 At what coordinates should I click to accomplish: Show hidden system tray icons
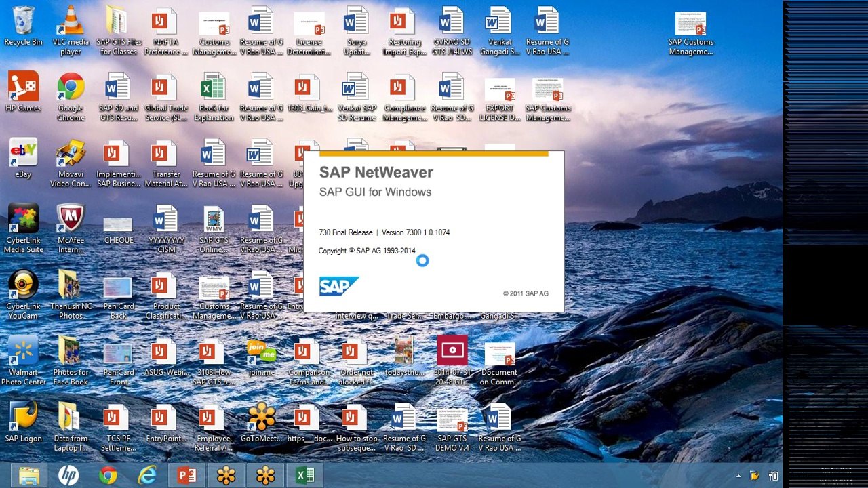point(739,476)
